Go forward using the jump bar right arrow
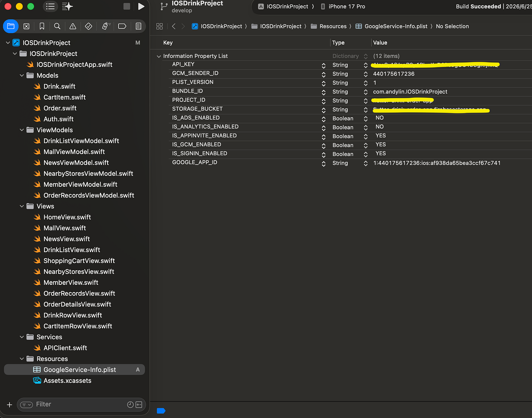532x418 pixels. click(183, 26)
